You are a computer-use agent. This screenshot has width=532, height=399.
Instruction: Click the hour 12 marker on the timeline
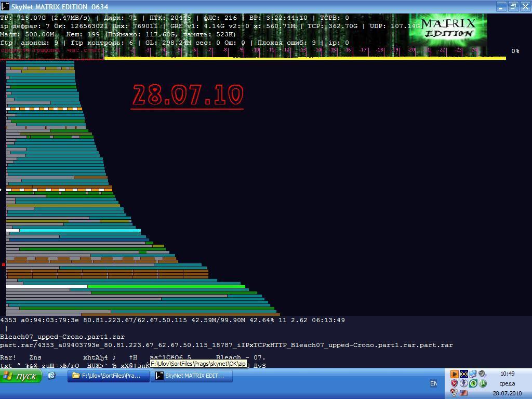tap(286, 50)
